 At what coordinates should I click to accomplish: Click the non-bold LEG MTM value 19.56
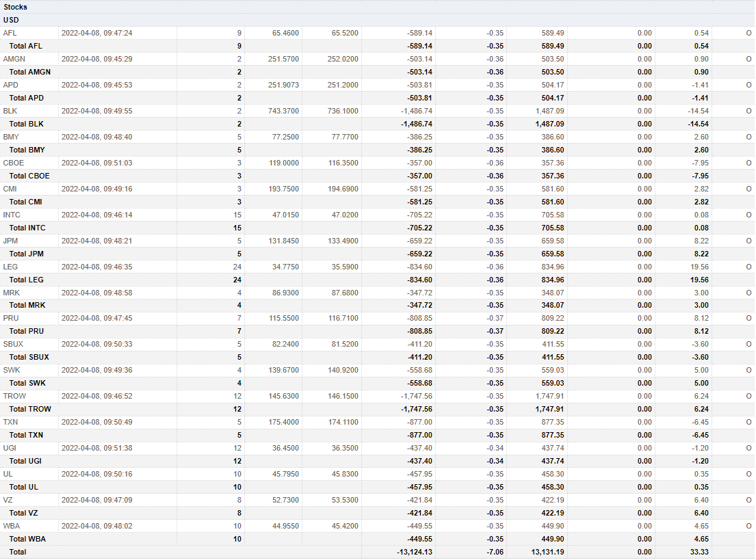[x=699, y=267]
